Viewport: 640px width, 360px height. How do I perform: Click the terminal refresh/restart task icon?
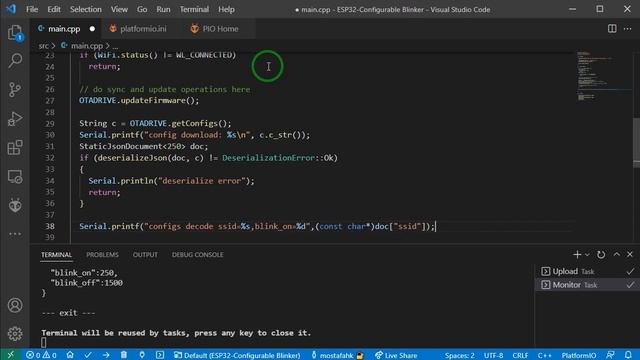coord(600,255)
